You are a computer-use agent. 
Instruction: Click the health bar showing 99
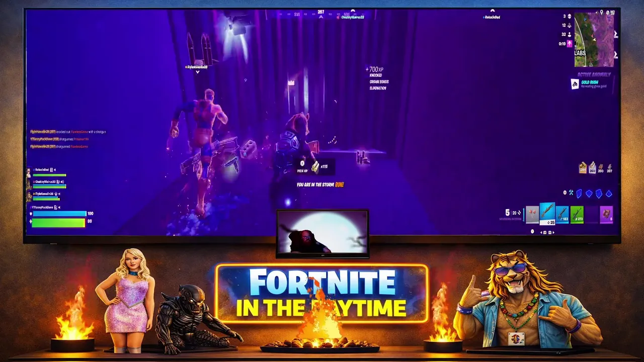click(x=58, y=223)
